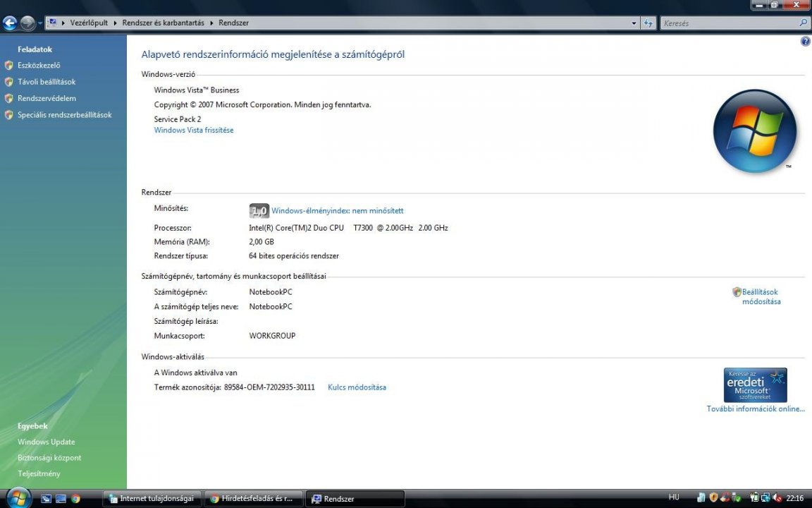
Task: Click the Windows Vista frissítése link
Action: 194,130
